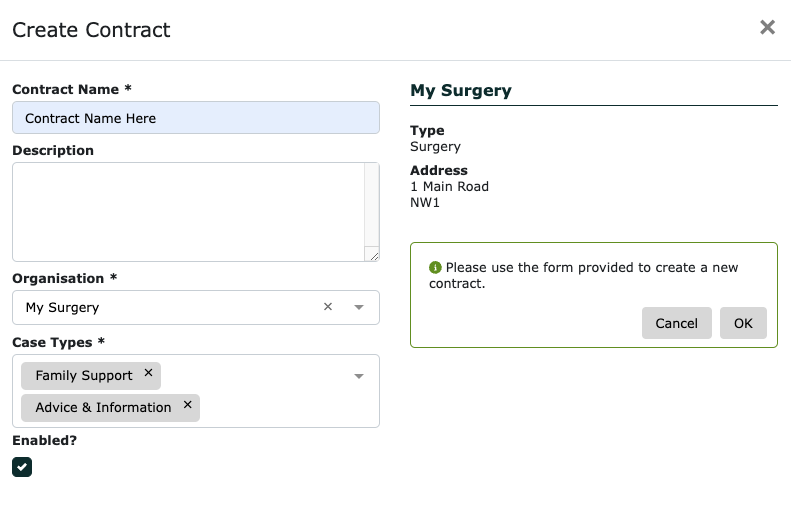Confirm with the OK button
Image resolution: width=791 pixels, height=512 pixels.
point(743,323)
